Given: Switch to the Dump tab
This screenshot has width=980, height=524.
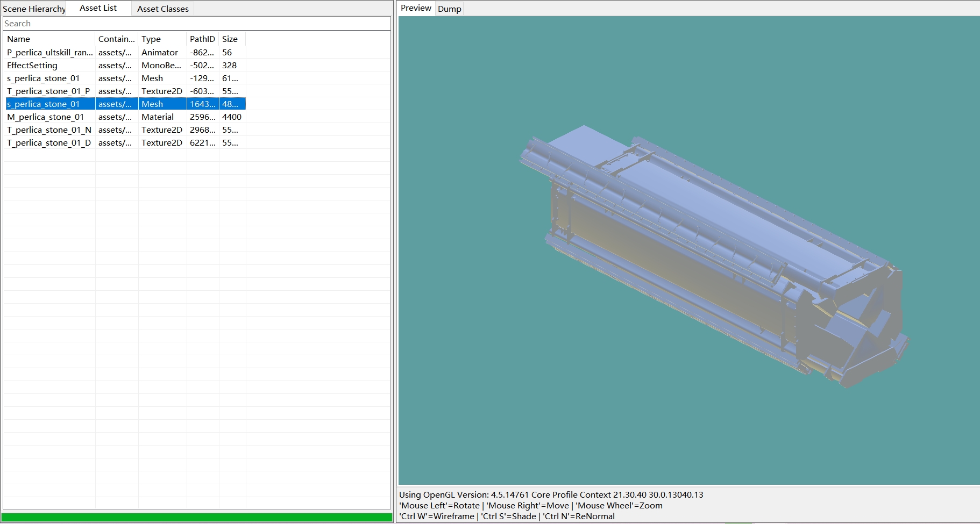Looking at the screenshot, I should (449, 9).
